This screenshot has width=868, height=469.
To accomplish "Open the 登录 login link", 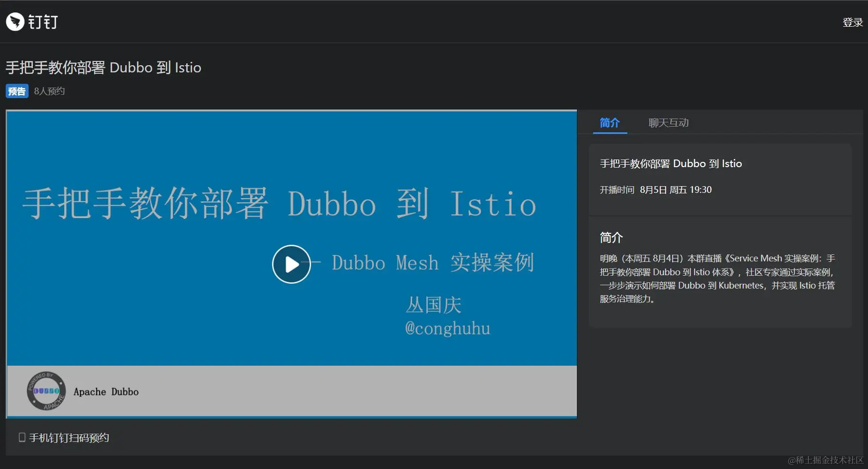I will click(853, 22).
